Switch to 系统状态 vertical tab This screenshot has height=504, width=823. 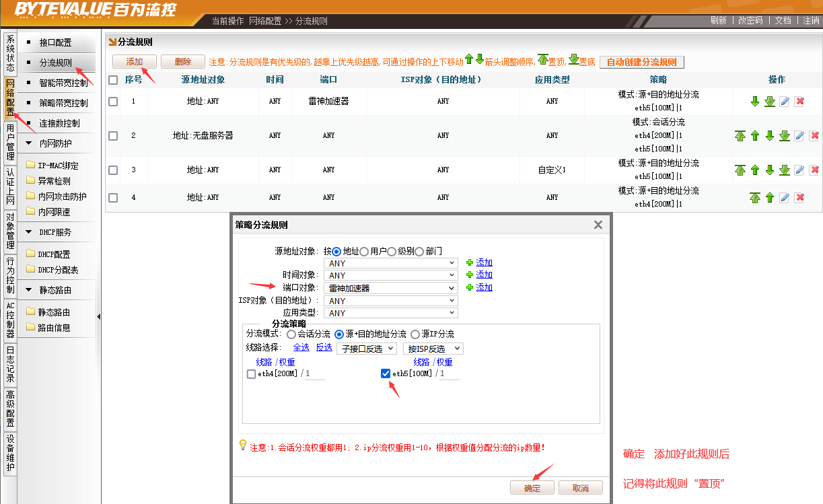click(10, 53)
